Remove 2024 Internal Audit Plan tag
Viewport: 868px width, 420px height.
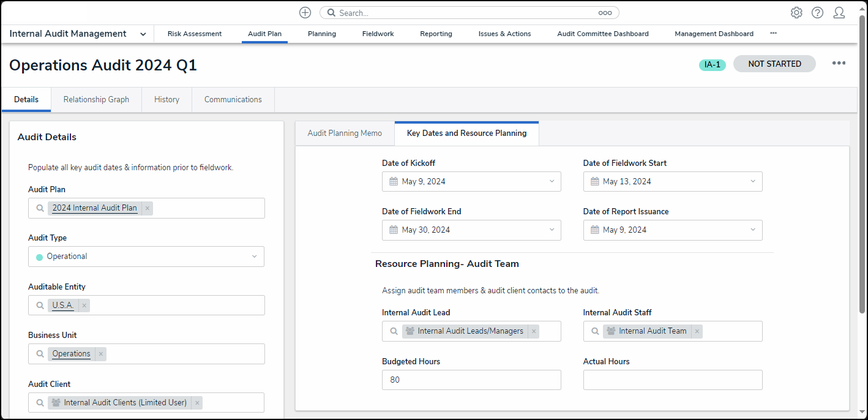(148, 208)
